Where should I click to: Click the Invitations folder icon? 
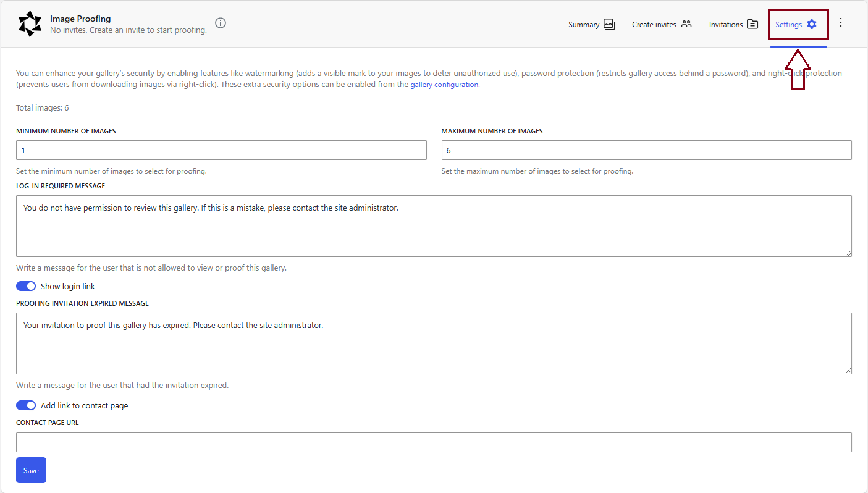[x=752, y=25]
